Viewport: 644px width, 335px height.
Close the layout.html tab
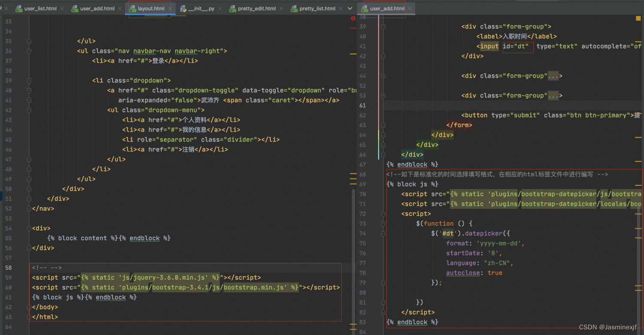tap(171, 9)
